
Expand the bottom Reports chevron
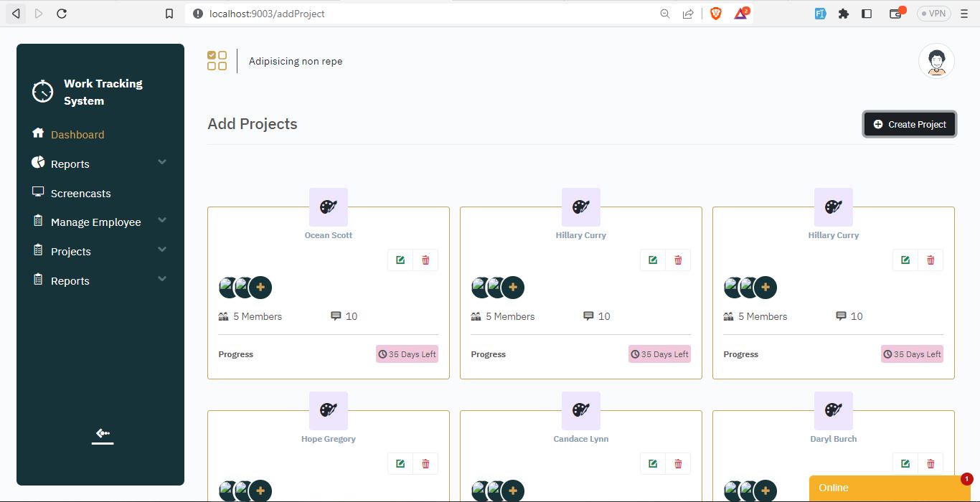(x=162, y=279)
